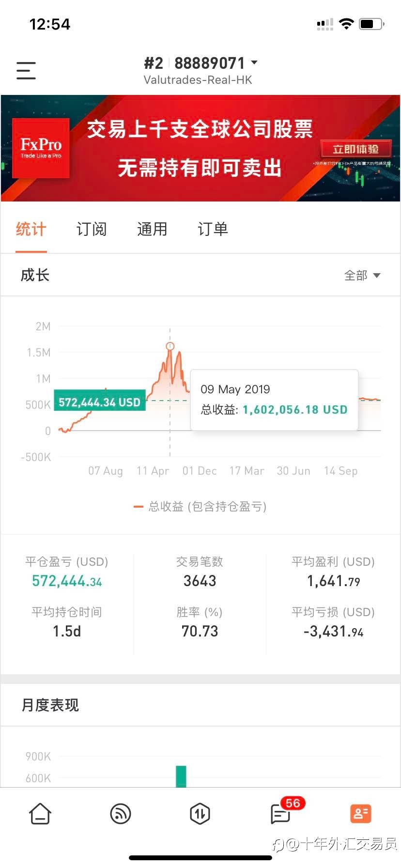
Task: Tap the 09 May 2019 tooltip
Action: click(x=274, y=400)
